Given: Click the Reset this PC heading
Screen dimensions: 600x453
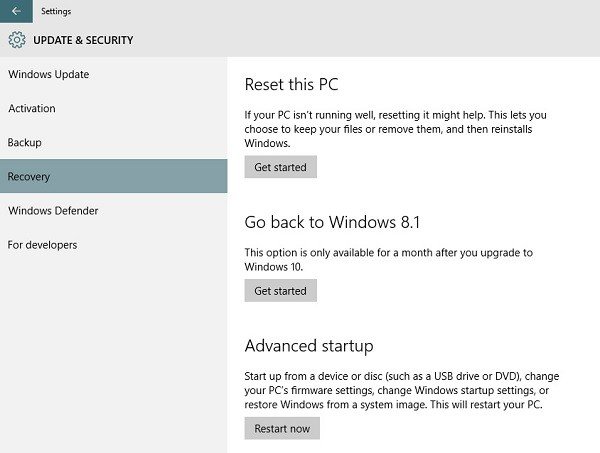Looking at the screenshot, I should 298,84.
